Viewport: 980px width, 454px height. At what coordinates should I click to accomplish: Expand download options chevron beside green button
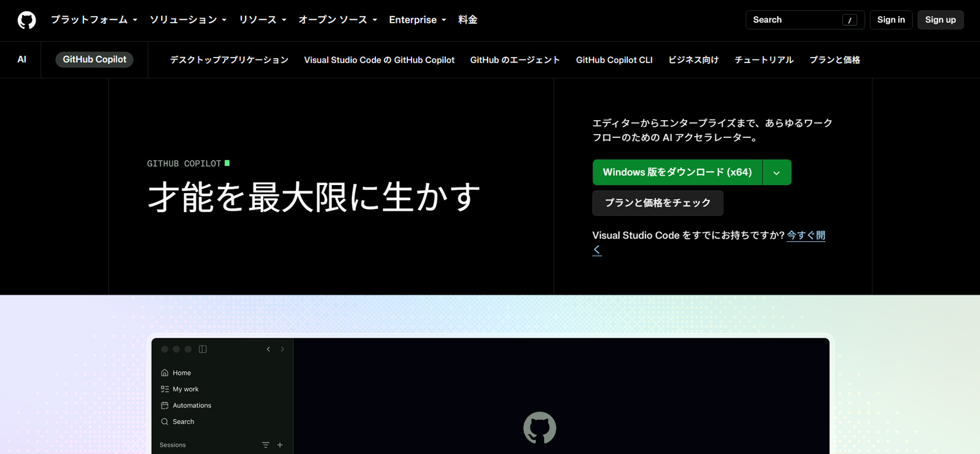[x=777, y=172]
